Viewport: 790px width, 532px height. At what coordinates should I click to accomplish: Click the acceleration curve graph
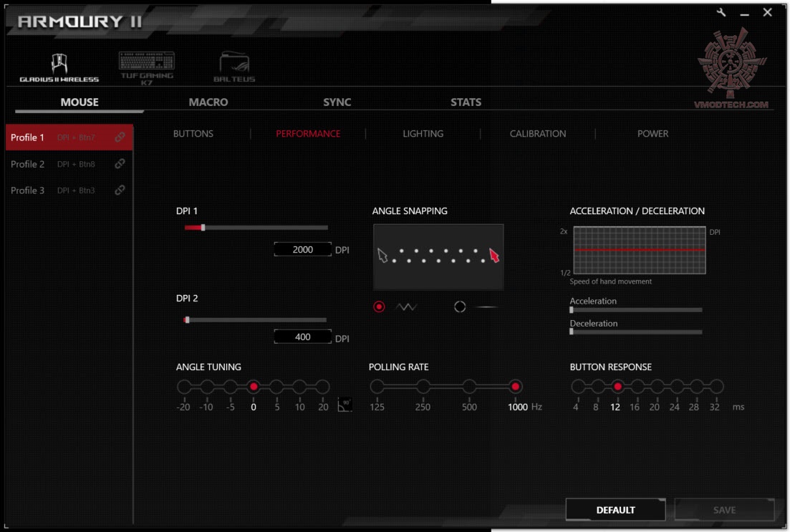pos(640,250)
